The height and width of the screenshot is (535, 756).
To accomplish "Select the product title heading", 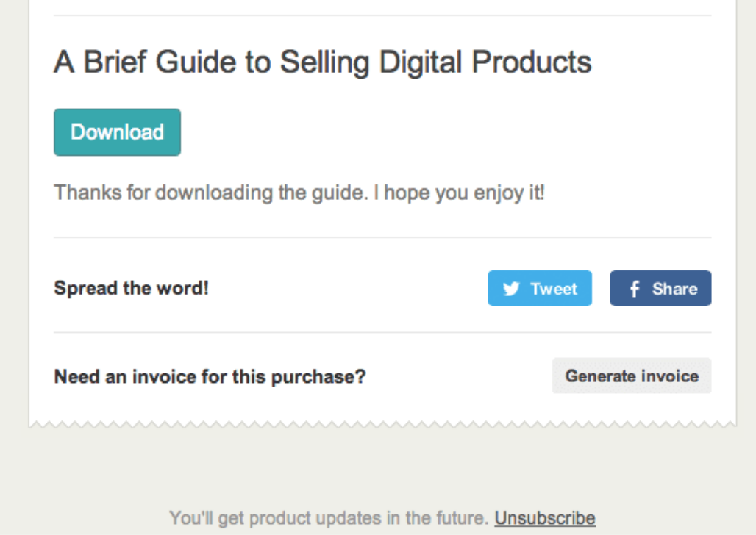I will [322, 62].
